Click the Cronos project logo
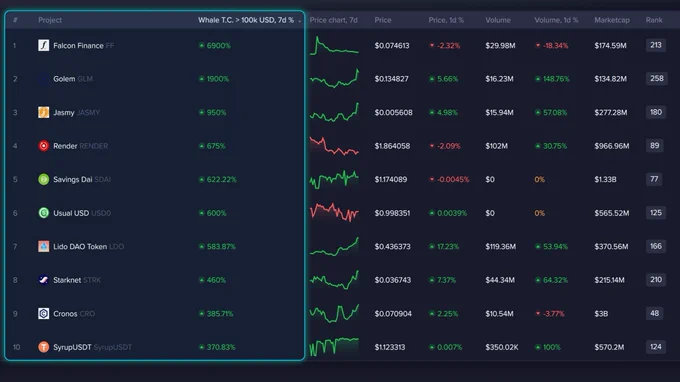Viewport: 680px width, 382px height. [x=43, y=313]
